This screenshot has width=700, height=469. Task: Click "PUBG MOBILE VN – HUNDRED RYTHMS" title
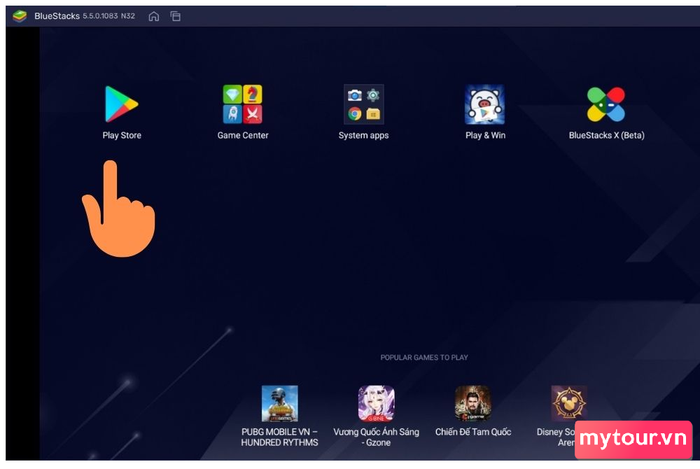point(280,437)
